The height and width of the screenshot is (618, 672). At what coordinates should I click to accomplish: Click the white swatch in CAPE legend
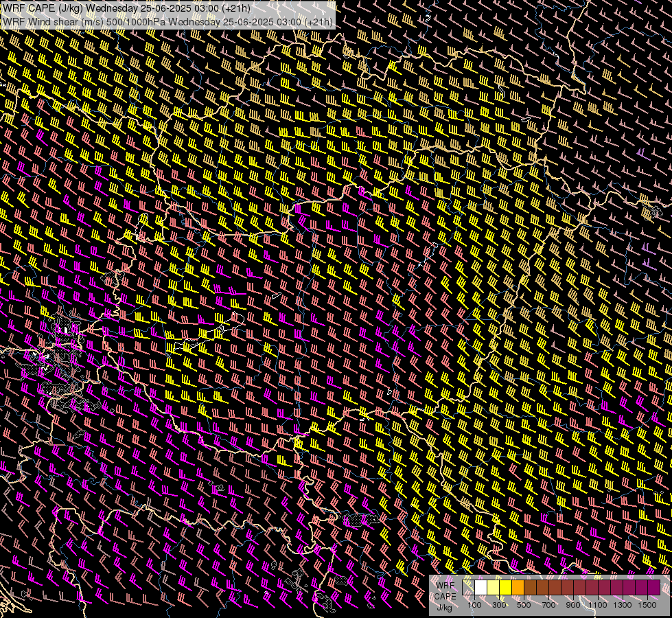point(481,587)
